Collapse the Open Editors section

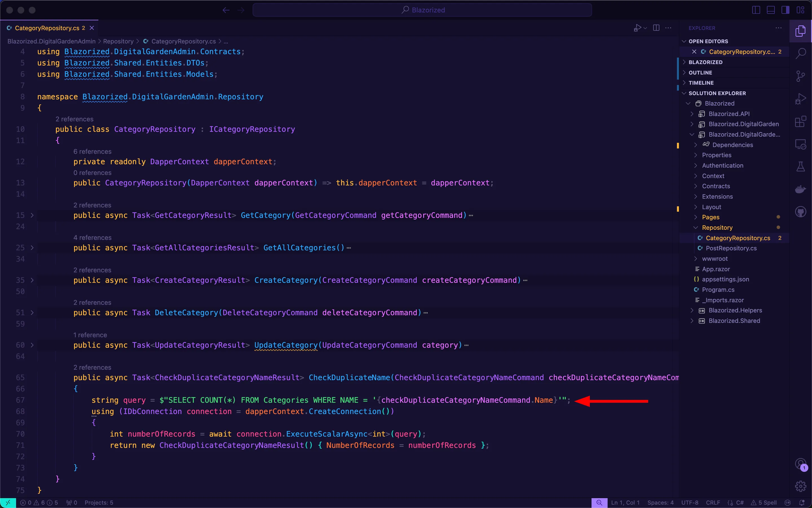coord(734,41)
